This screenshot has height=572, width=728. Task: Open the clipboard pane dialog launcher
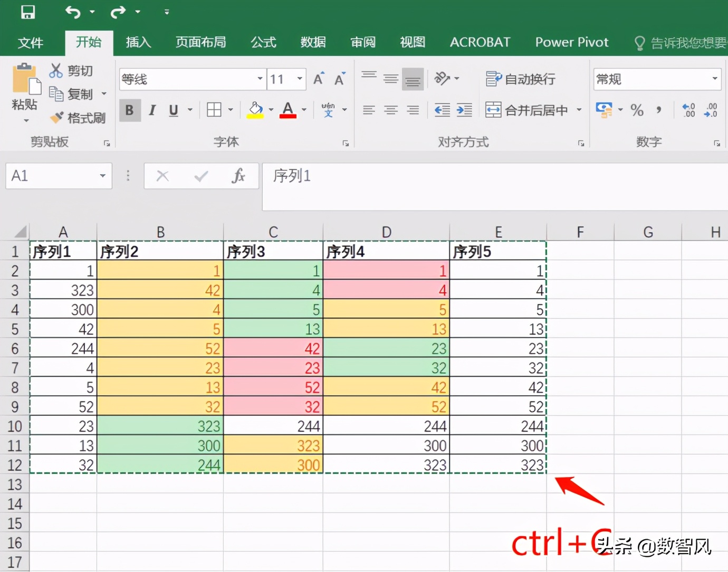[x=107, y=143]
